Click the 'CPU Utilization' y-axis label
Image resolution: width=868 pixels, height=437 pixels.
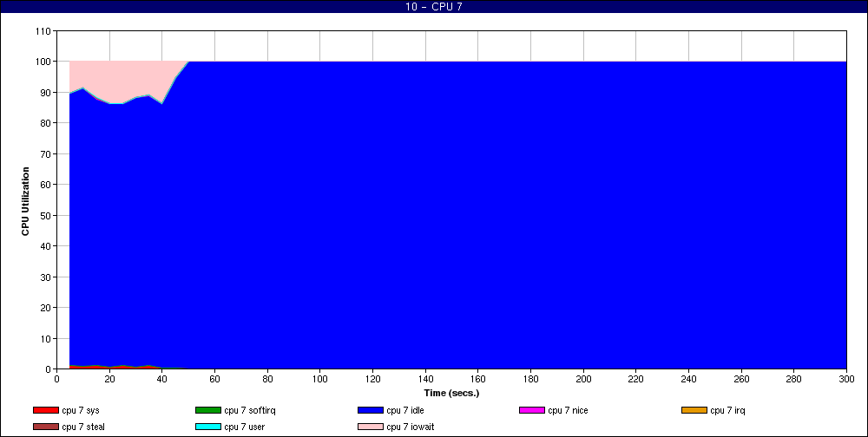[x=25, y=201]
